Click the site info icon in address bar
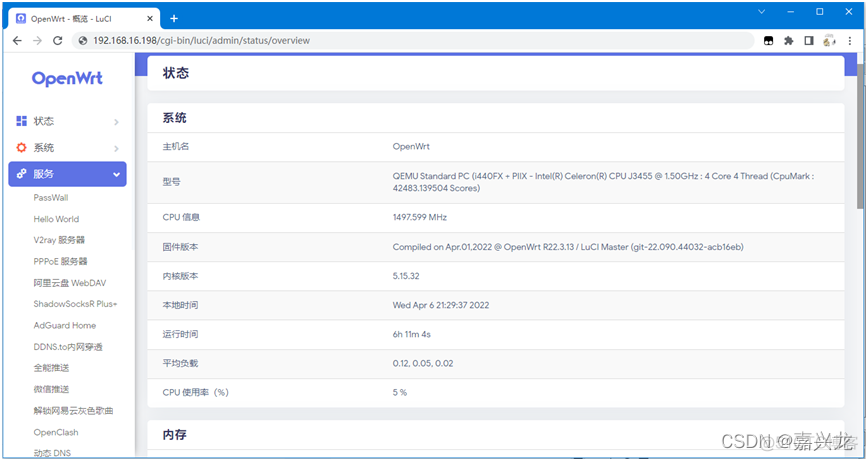Image resolution: width=868 pixels, height=461 pixels. tap(84, 40)
